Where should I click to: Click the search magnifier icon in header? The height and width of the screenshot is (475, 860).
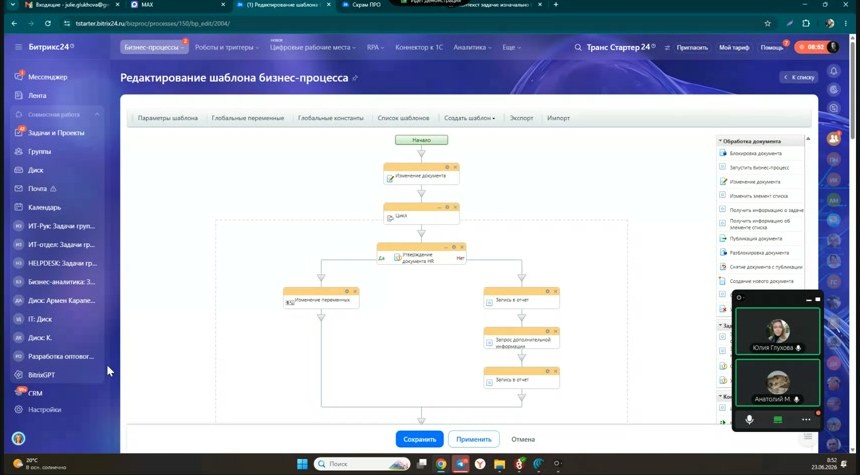pos(578,47)
